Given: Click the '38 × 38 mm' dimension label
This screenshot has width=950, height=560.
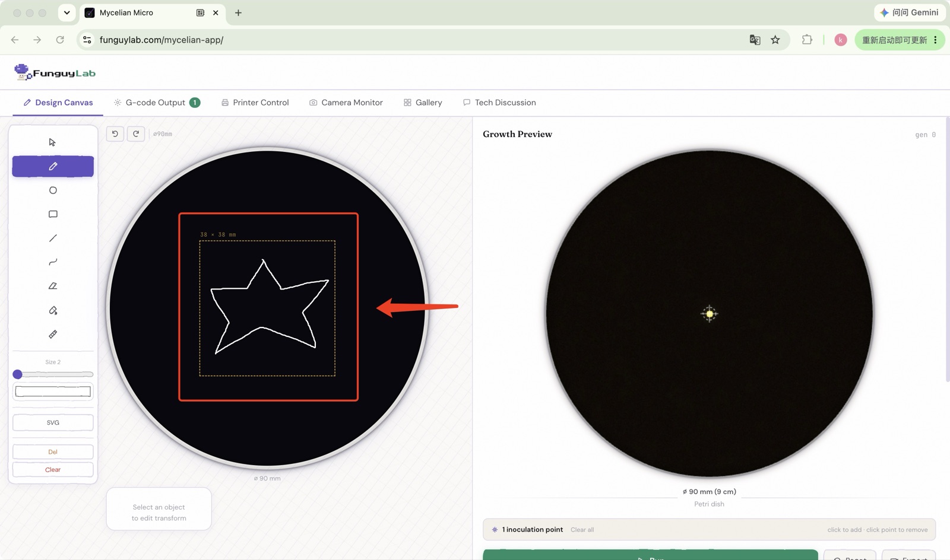Looking at the screenshot, I should click(x=218, y=235).
